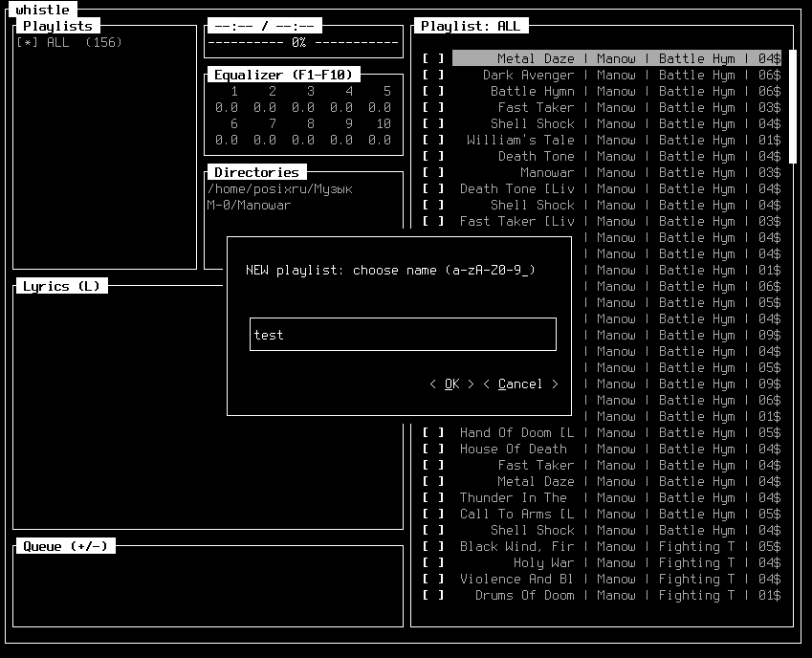Focus the playlist name field containing "test"

pos(403,335)
